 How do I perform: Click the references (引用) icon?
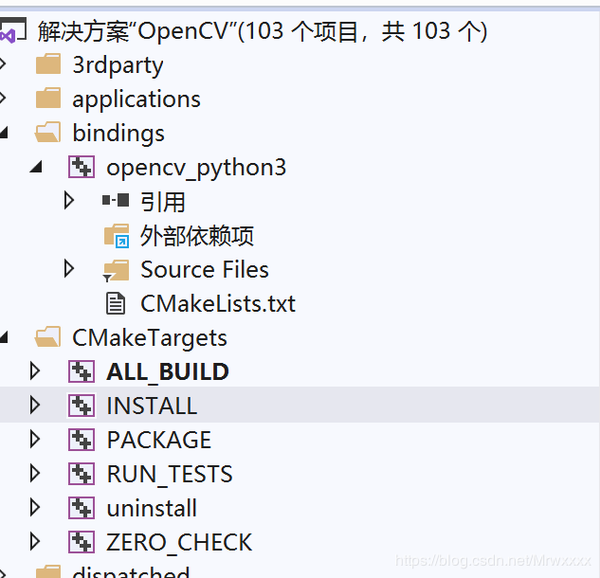tap(116, 200)
